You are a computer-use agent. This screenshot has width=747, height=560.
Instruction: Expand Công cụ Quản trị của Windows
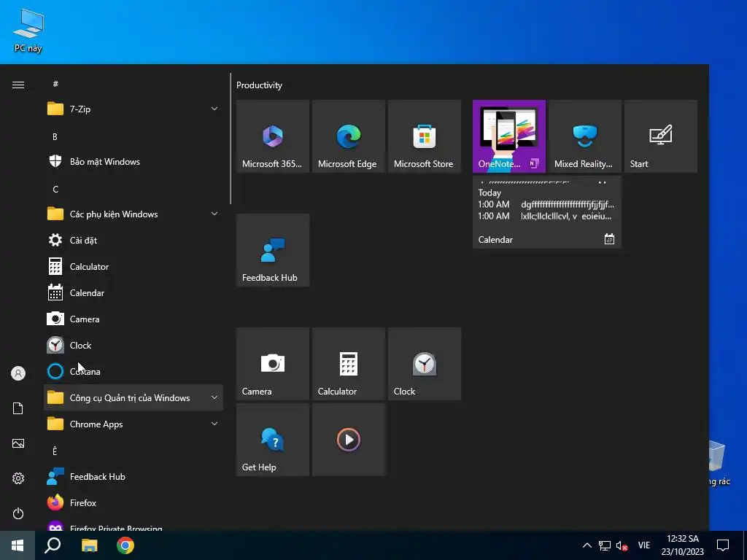(x=133, y=397)
